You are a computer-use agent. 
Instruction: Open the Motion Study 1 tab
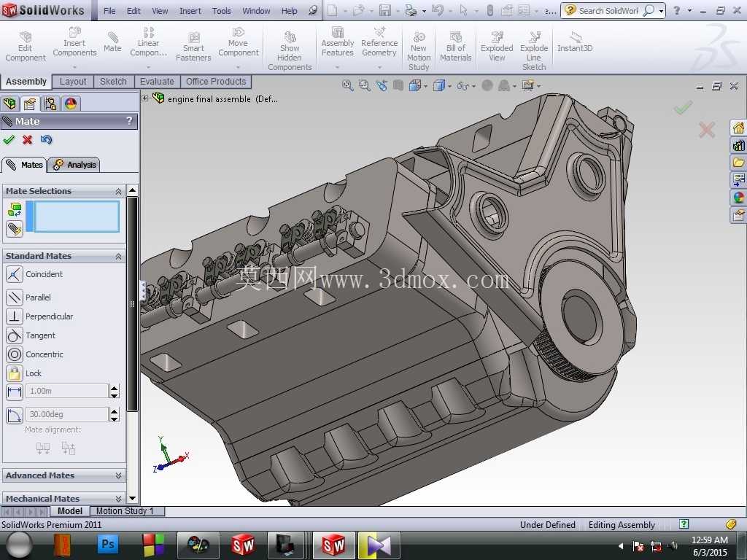(x=125, y=511)
